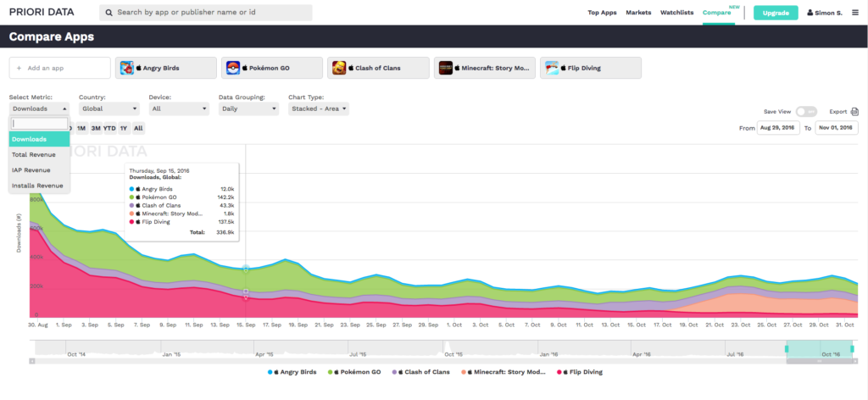This screenshot has height=400, width=868.
Task: Click the Minecraft: Story Mode app icon
Action: (x=446, y=68)
